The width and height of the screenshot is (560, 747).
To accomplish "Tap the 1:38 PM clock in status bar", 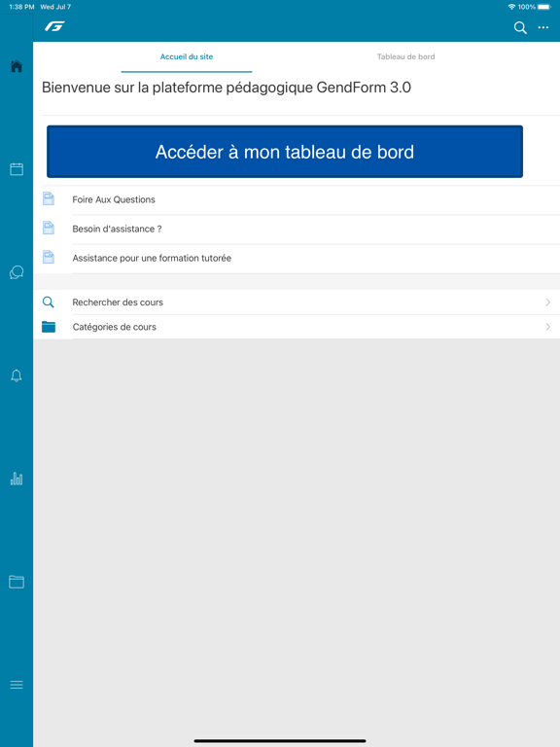I will [21, 7].
